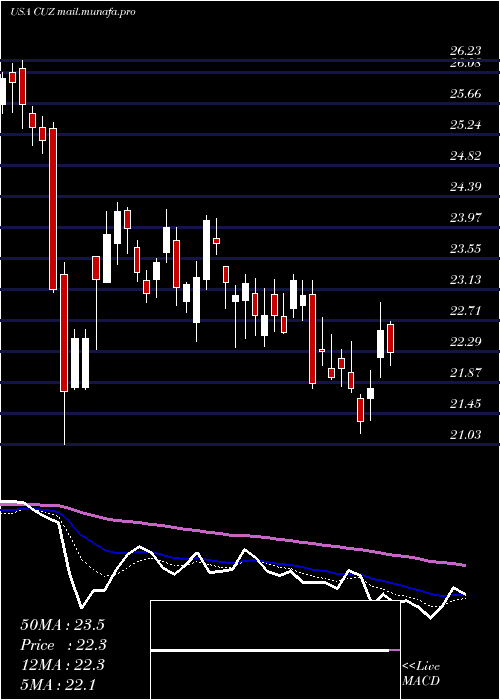The image size is (500, 700).
Task: Click the 'USA CUZ mail.munafa.pro' chart title
Action: (x=72, y=12)
